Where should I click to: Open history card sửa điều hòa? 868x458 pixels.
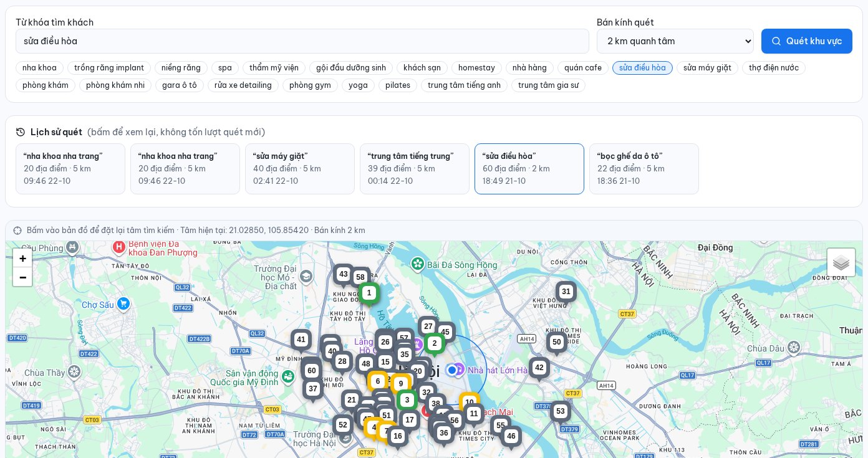(x=529, y=169)
